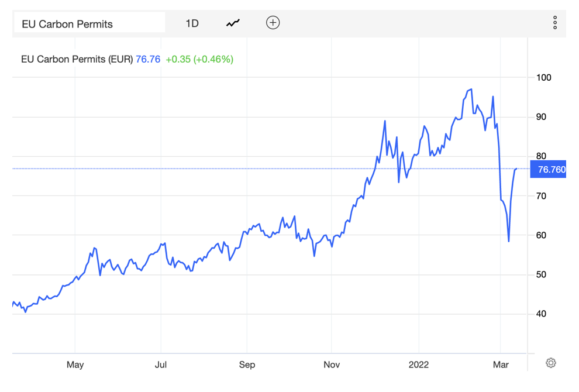Select the EU Carbon Permits (EUR) legend title
579x392 pixels.
coord(77,59)
